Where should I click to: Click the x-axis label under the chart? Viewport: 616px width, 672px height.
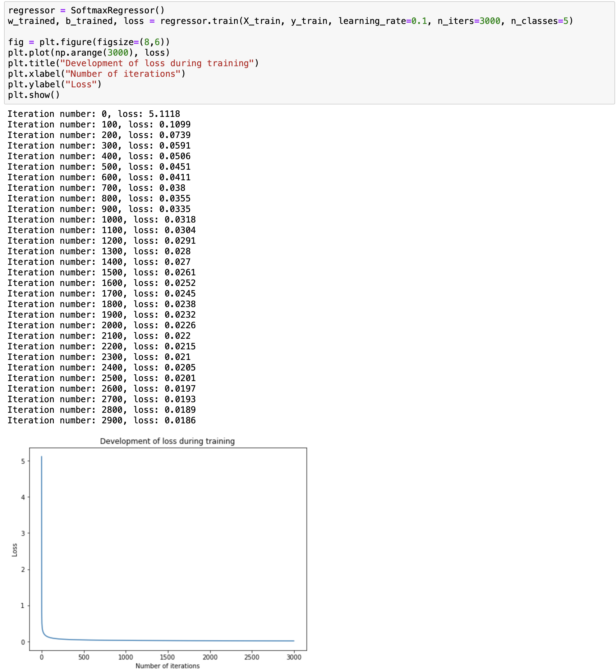point(167,666)
